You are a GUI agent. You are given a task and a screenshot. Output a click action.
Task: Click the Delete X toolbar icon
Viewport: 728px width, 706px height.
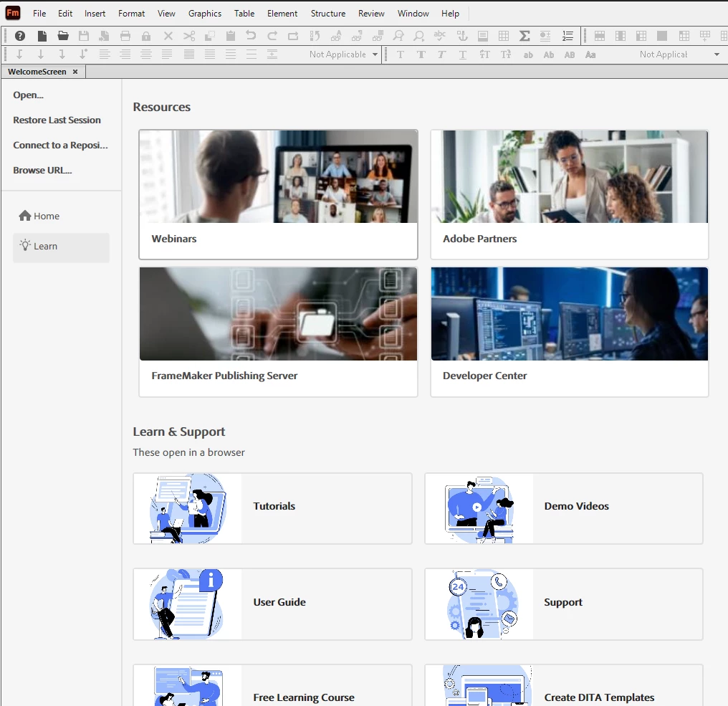(x=168, y=36)
